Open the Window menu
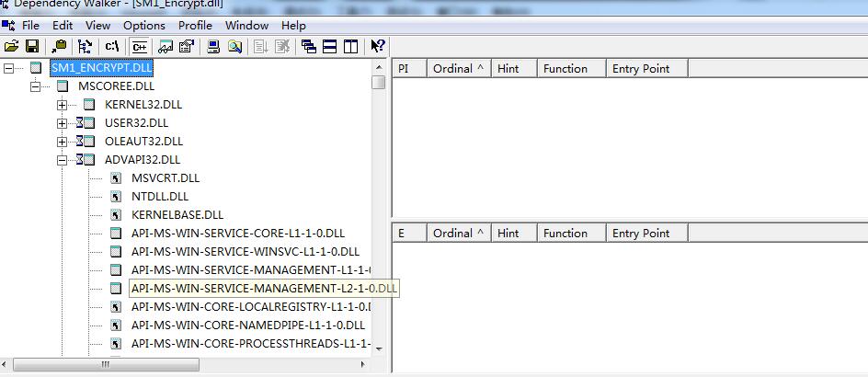868x377 pixels. pos(247,26)
